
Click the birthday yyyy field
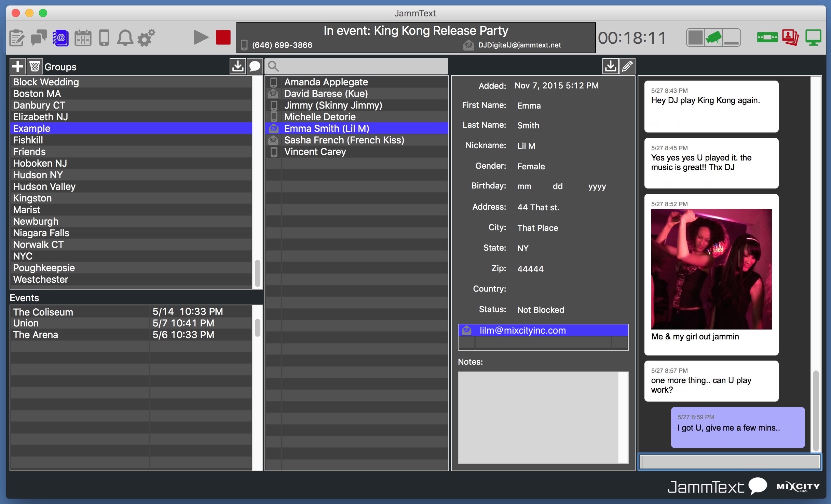pyautogui.click(x=597, y=186)
